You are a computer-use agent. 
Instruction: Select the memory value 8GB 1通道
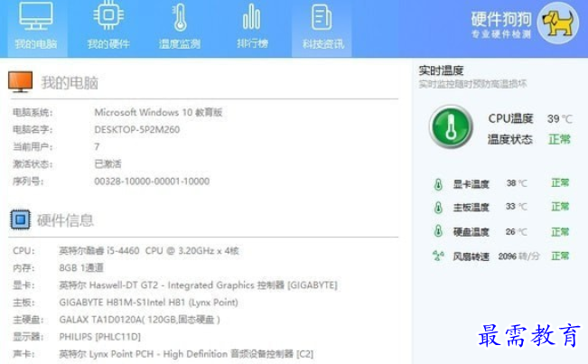tap(81, 267)
